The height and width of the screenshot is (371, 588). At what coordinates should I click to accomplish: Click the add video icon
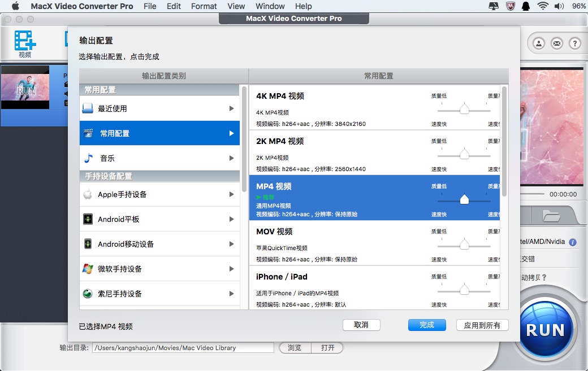point(25,41)
